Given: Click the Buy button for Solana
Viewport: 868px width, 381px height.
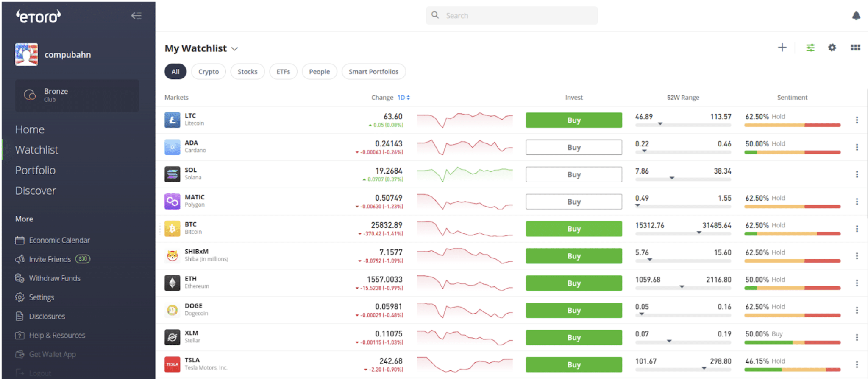Looking at the screenshot, I should (x=574, y=174).
